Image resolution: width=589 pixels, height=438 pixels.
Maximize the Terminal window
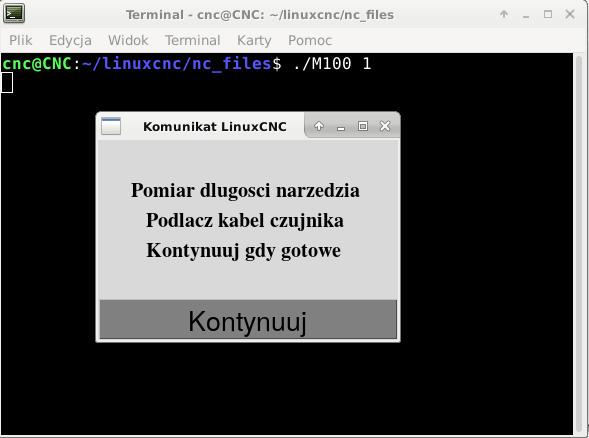tap(548, 14)
